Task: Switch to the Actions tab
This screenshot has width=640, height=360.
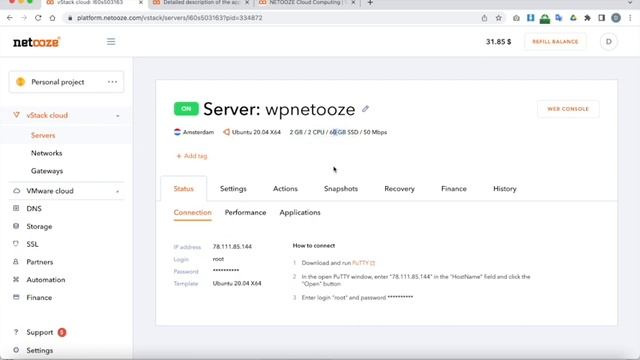Action: pos(285,189)
